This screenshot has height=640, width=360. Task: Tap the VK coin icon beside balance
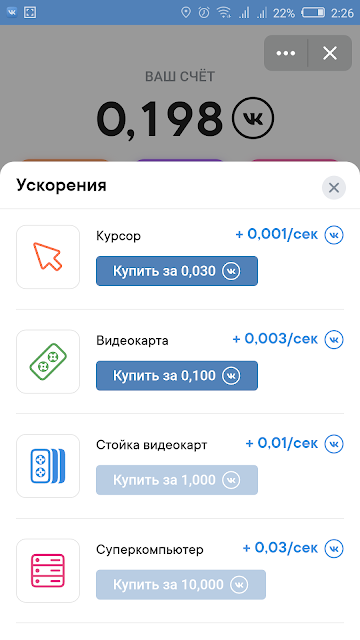[253, 118]
